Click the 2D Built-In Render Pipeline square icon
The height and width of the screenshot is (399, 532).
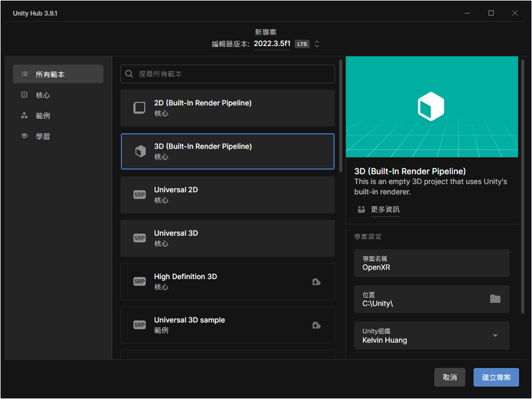(x=139, y=108)
